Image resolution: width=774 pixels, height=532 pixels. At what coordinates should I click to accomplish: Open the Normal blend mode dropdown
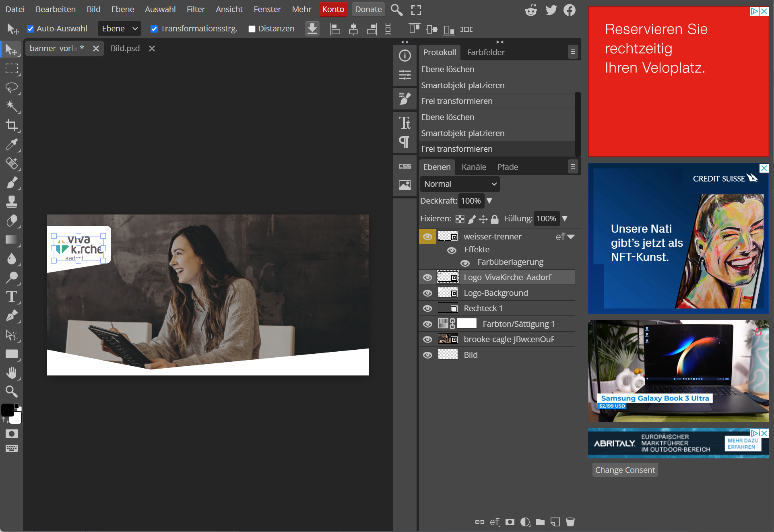(460, 184)
